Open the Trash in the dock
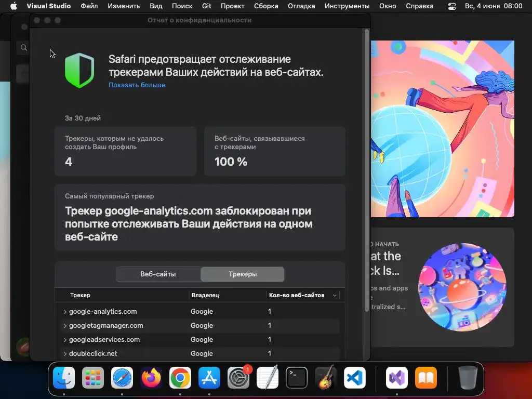The height and width of the screenshot is (399, 532). pyautogui.click(x=468, y=378)
